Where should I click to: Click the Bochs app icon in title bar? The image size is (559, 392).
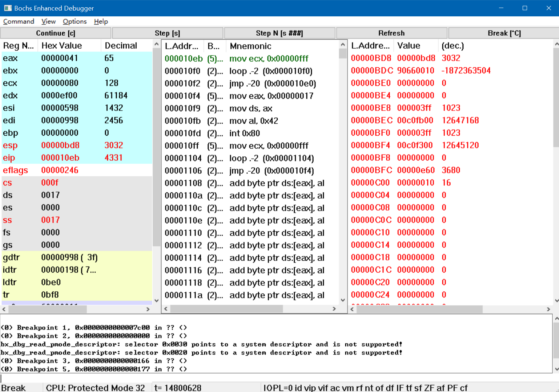click(x=8, y=8)
